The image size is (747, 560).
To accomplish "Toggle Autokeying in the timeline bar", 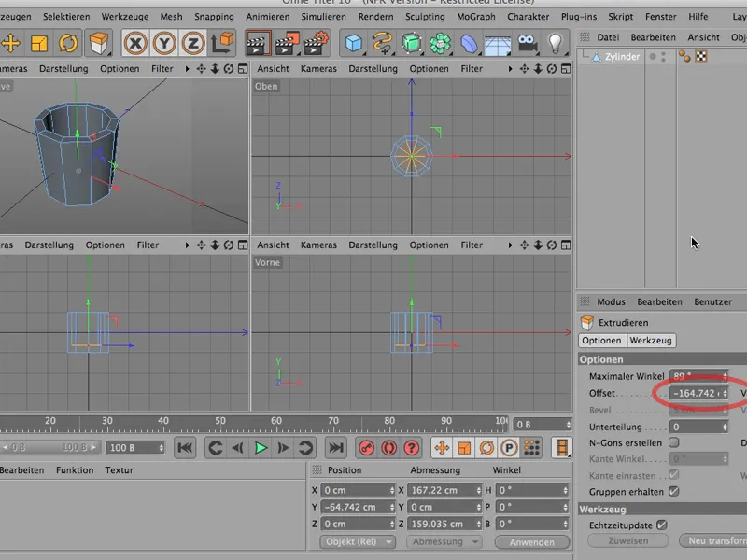I will [x=388, y=448].
